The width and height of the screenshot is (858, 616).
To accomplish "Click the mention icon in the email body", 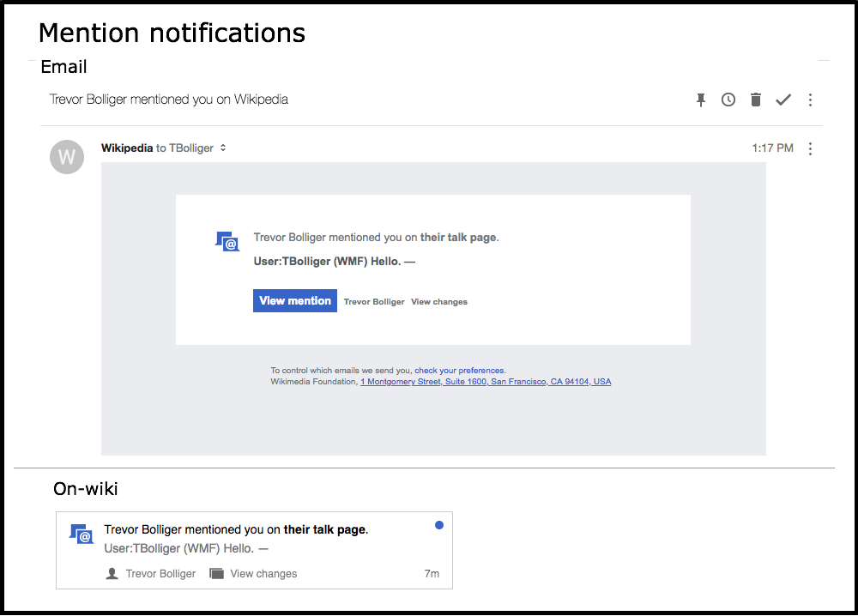I will tap(227, 241).
